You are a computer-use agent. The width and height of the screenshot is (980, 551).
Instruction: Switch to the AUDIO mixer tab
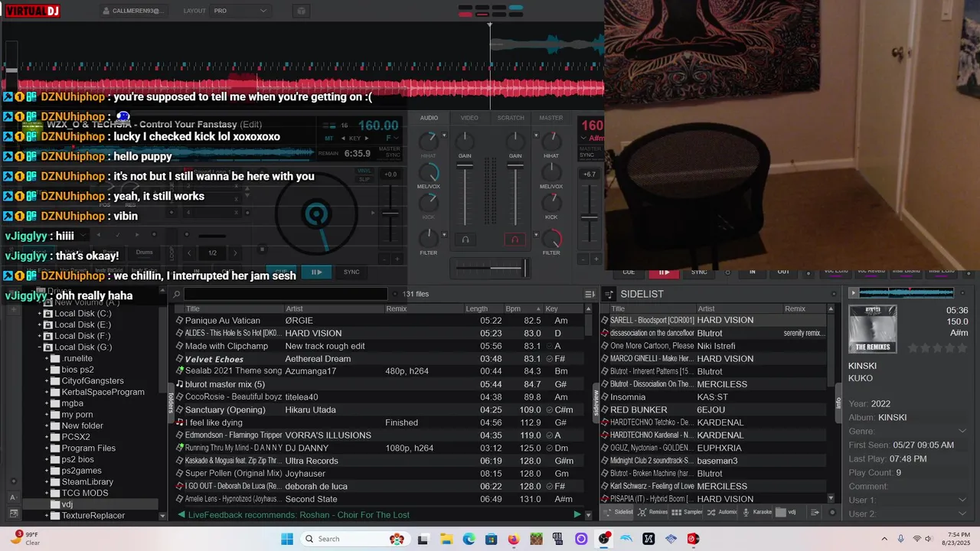tap(429, 118)
